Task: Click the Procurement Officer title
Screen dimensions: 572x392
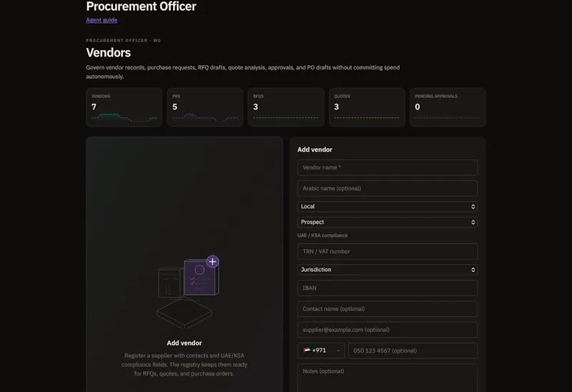Action: 141,6
